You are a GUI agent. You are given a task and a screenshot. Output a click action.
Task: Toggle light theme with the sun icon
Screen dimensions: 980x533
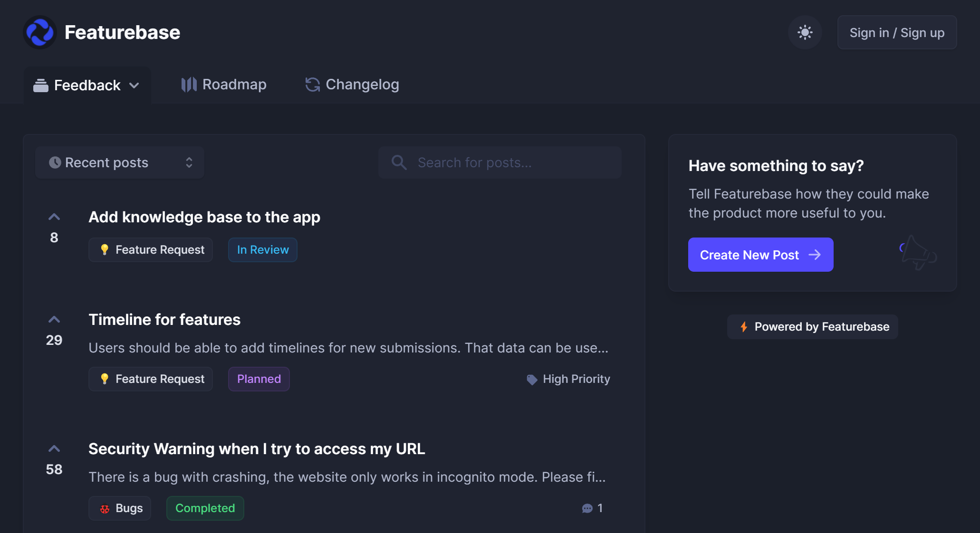[x=805, y=32]
